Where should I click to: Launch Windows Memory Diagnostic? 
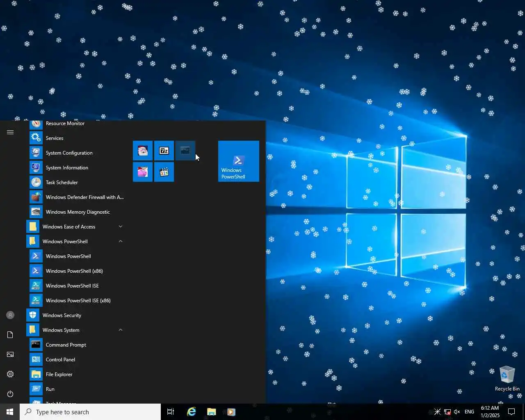tap(76, 212)
